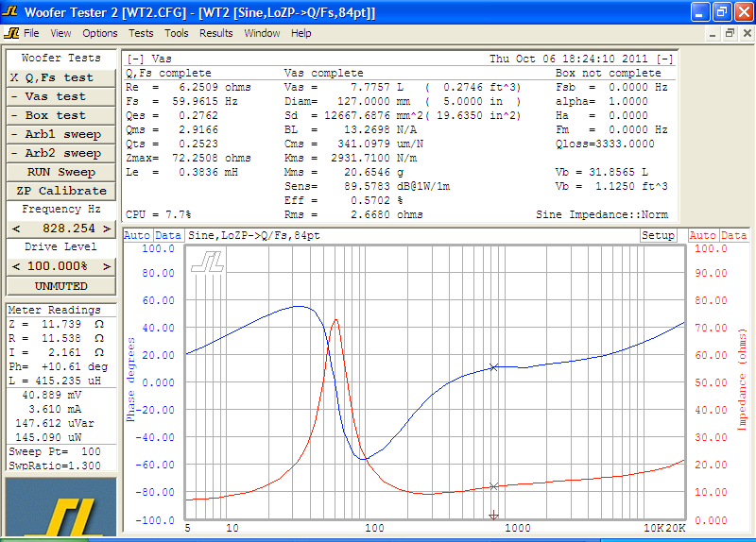Screen dimensions: 756x542
Task: Click the Sweep Pt= 100 entry
Action: [55, 451]
